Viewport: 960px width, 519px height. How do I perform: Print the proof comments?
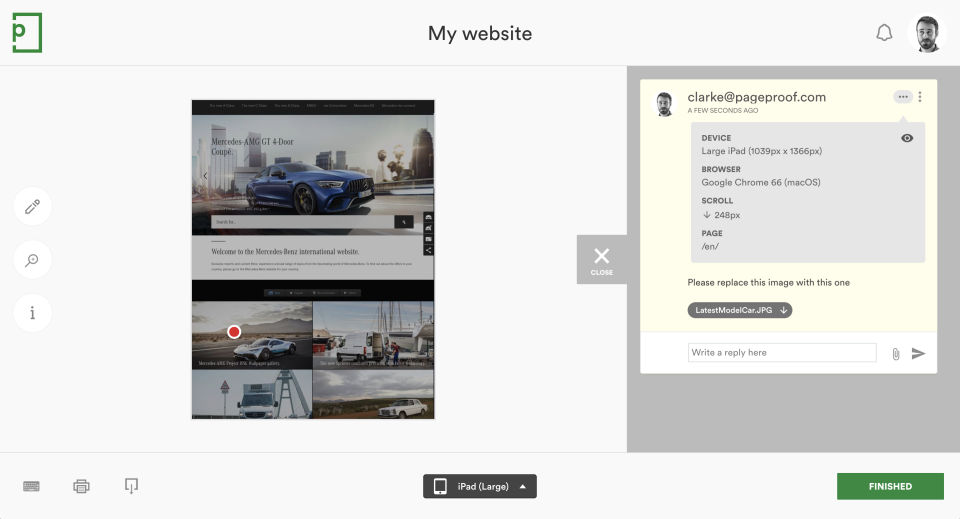tap(81, 487)
